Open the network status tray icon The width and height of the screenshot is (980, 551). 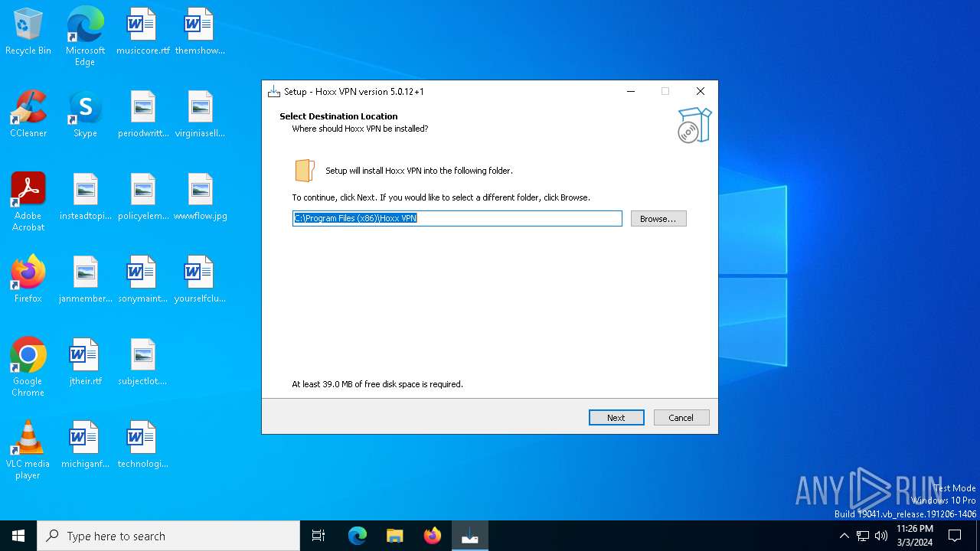coord(863,536)
